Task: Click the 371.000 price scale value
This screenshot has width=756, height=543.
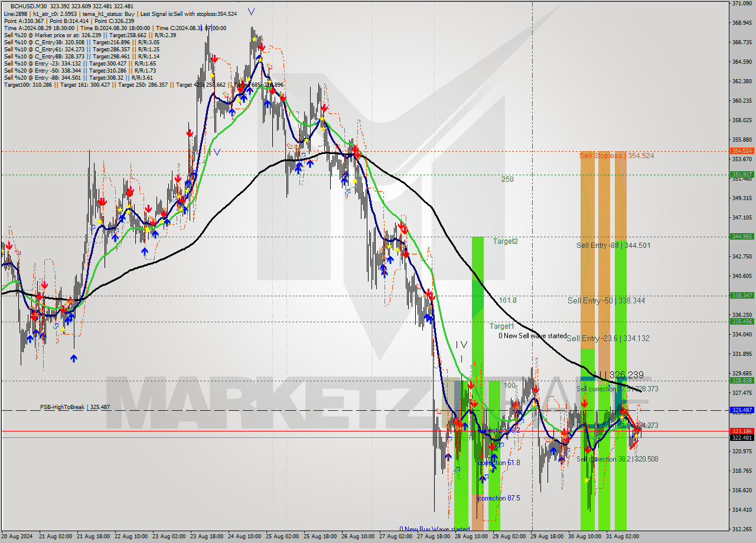Action: tap(741, 4)
